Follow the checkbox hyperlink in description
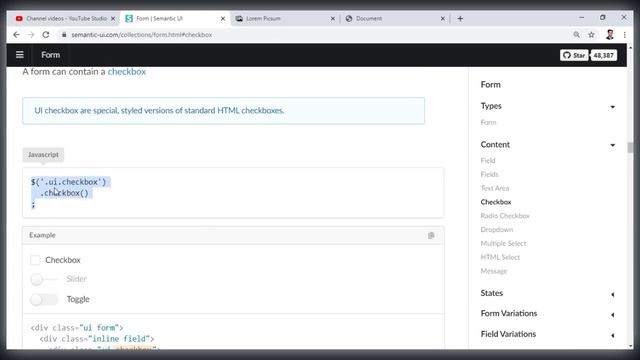The width and height of the screenshot is (640, 360). [127, 71]
